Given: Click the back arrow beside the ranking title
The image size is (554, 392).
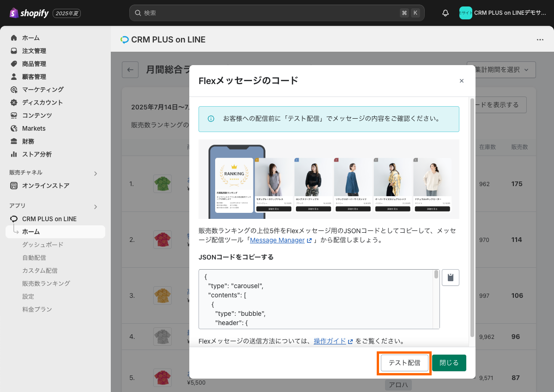Looking at the screenshot, I should 130,70.
